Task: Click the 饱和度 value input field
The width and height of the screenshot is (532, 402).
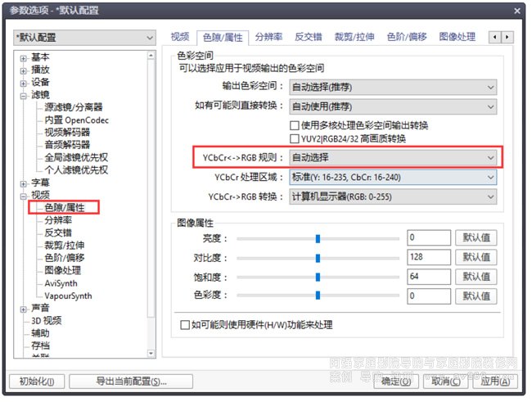Action: (x=429, y=277)
